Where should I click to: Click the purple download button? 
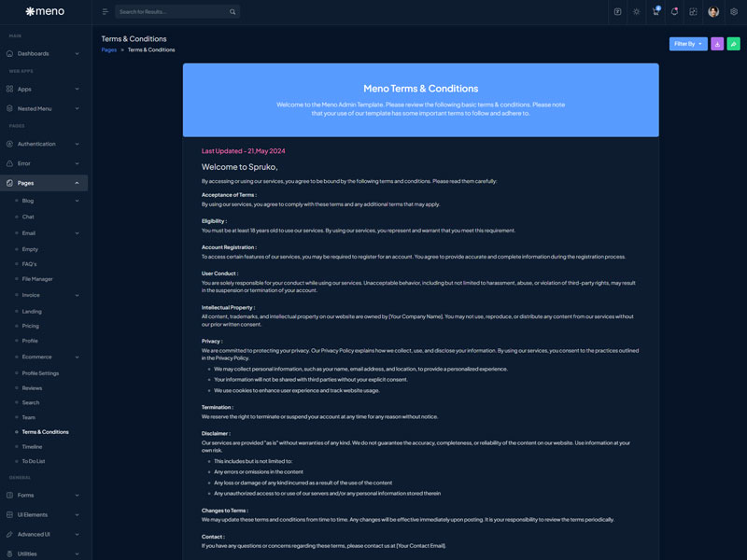(x=717, y=44)
